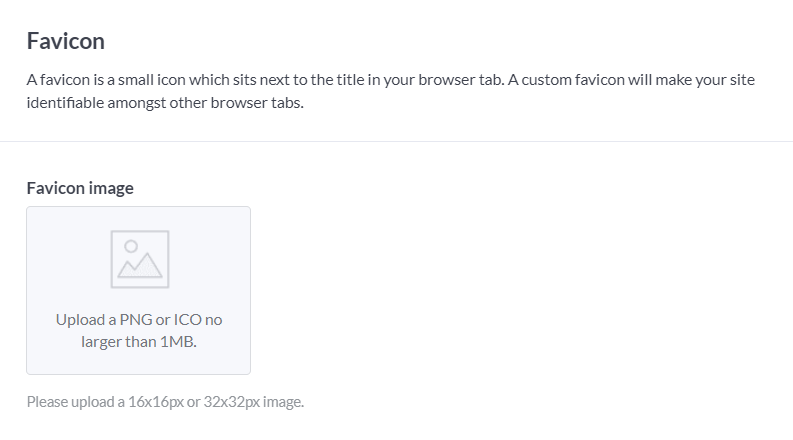Click the mountain shape inside the placeholder icon

[x=140, y=266]
